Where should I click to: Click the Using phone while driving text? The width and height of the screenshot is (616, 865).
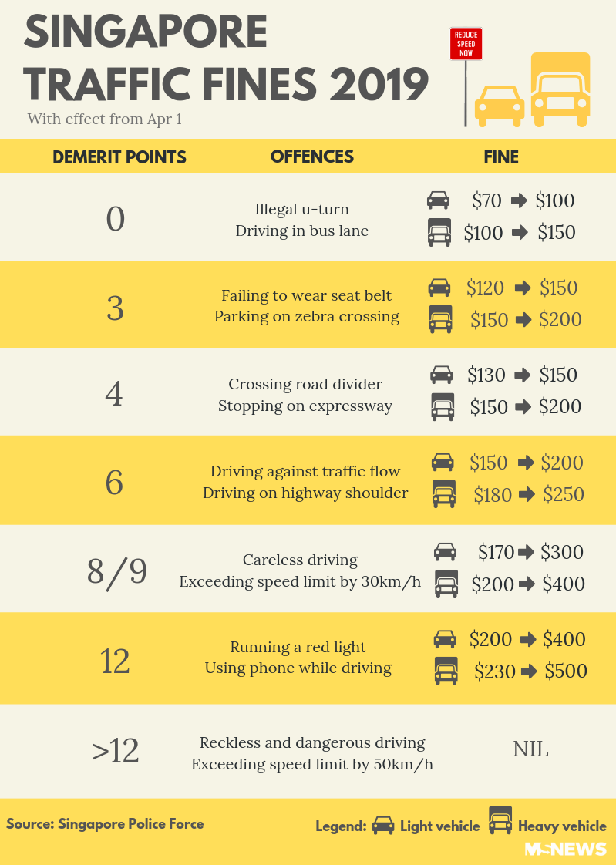[x=298, y=668]
